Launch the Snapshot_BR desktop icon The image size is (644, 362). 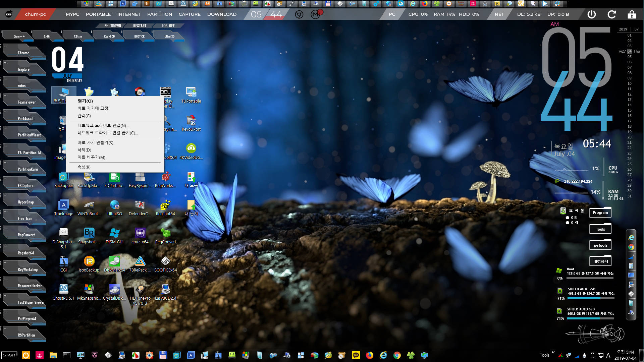tap(89, 236)
